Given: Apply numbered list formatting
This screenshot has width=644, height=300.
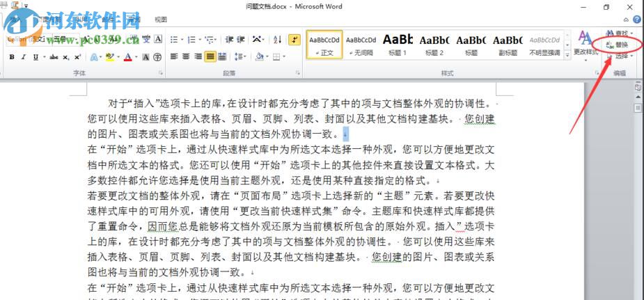Looking at the screenshot, I should point(191,40).
